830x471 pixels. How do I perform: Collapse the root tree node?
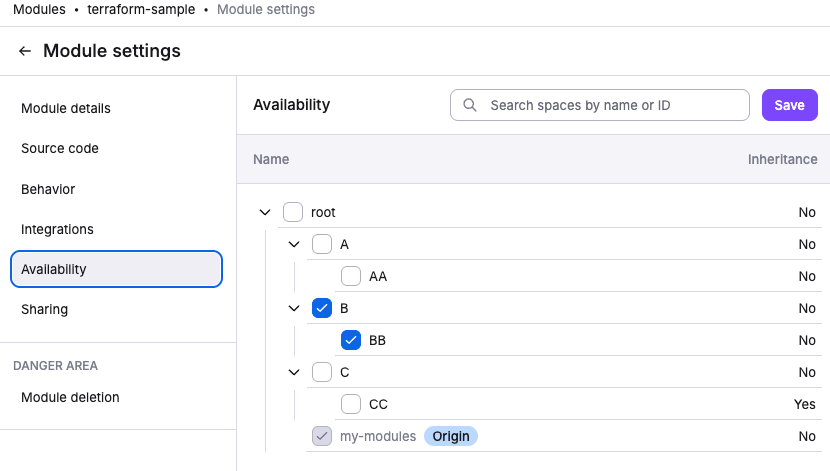(x=265, y=212)
